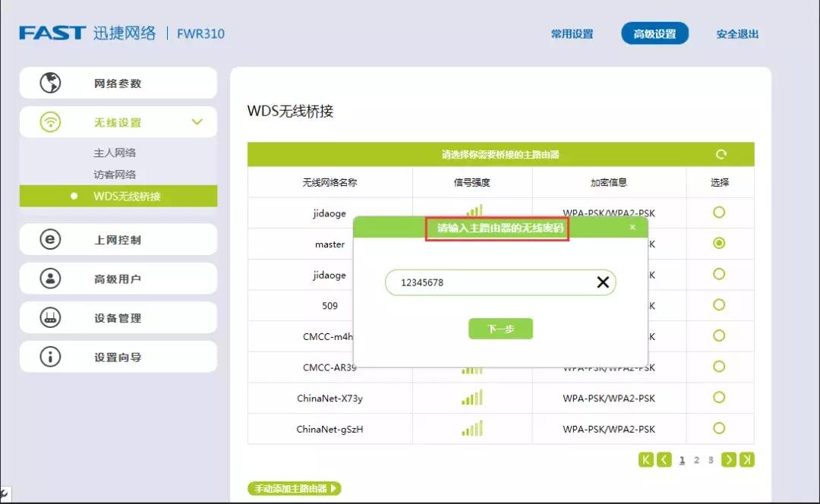Open the 高级用户 advanced user icon
820x504 pixels.
[50, 278]
